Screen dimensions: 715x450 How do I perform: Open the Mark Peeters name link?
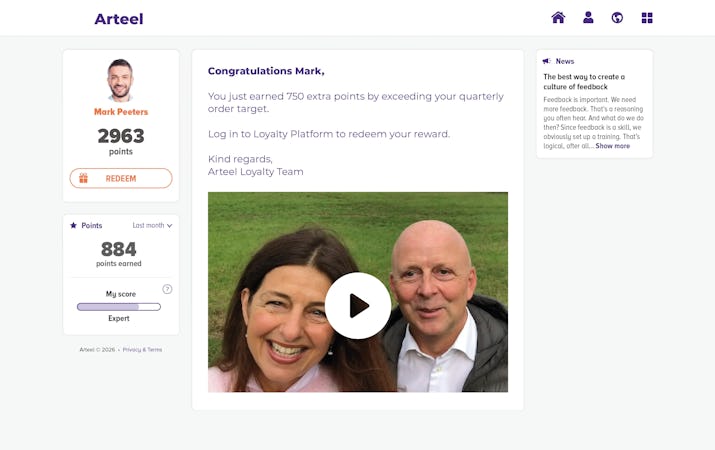pos(121,112)
